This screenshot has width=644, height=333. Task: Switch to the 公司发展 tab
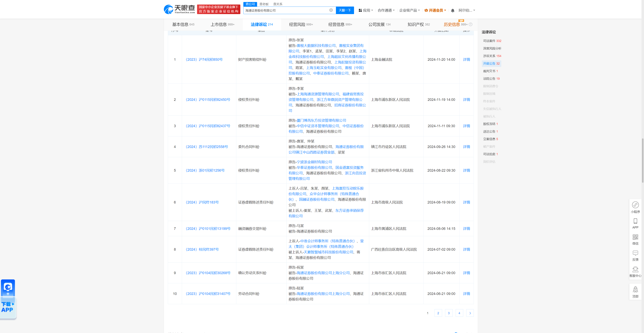(379, 24)
